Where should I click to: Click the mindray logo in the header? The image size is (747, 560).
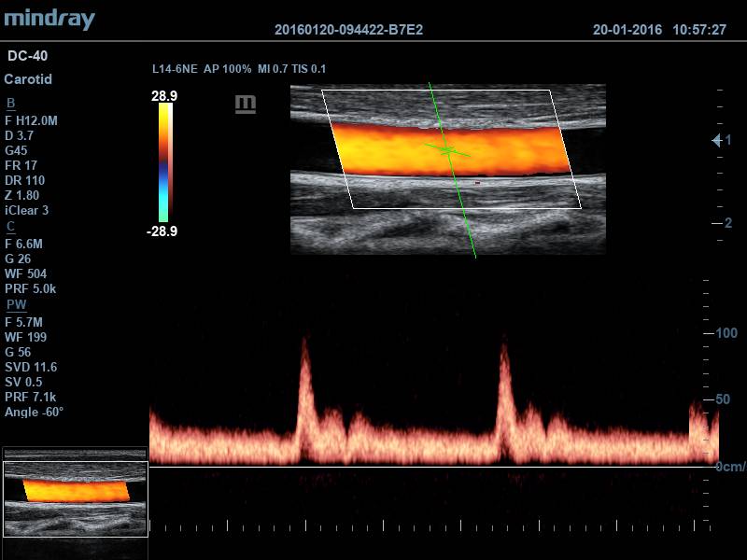[x=49, y=17]
